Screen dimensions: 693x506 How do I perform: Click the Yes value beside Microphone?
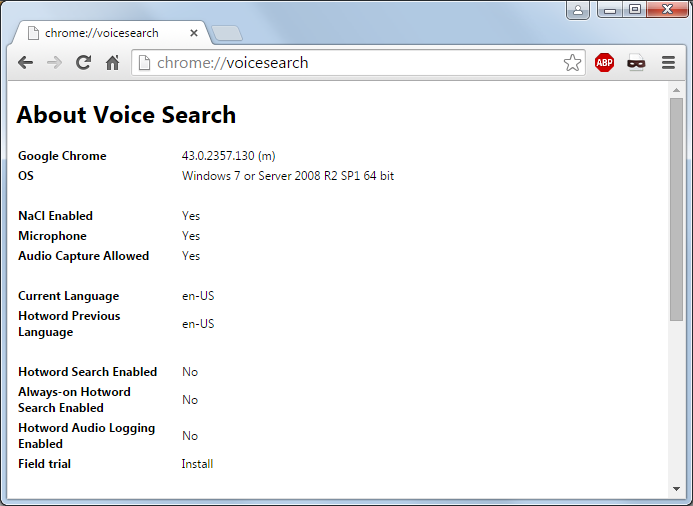191,236
